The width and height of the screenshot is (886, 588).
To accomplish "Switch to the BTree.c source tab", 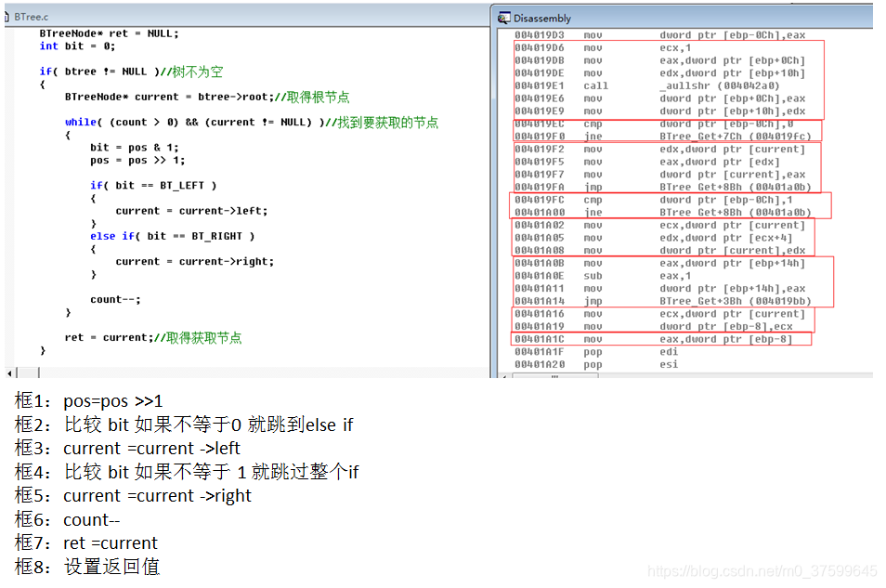I will pos(31,17).
